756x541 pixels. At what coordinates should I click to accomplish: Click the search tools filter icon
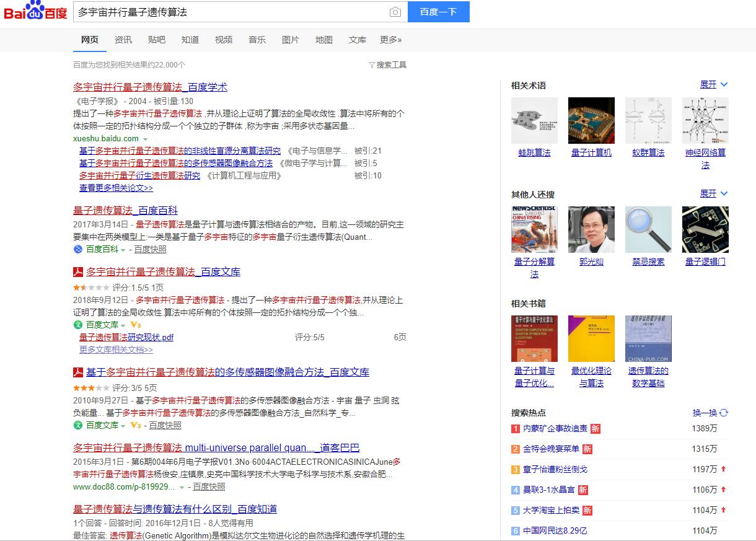[372, 65]
